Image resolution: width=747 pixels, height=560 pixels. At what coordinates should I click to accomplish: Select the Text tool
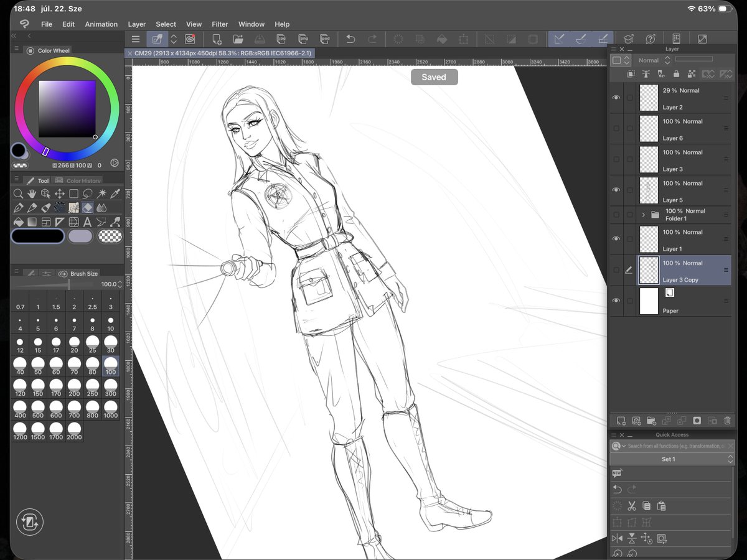(x=87, y=222)
